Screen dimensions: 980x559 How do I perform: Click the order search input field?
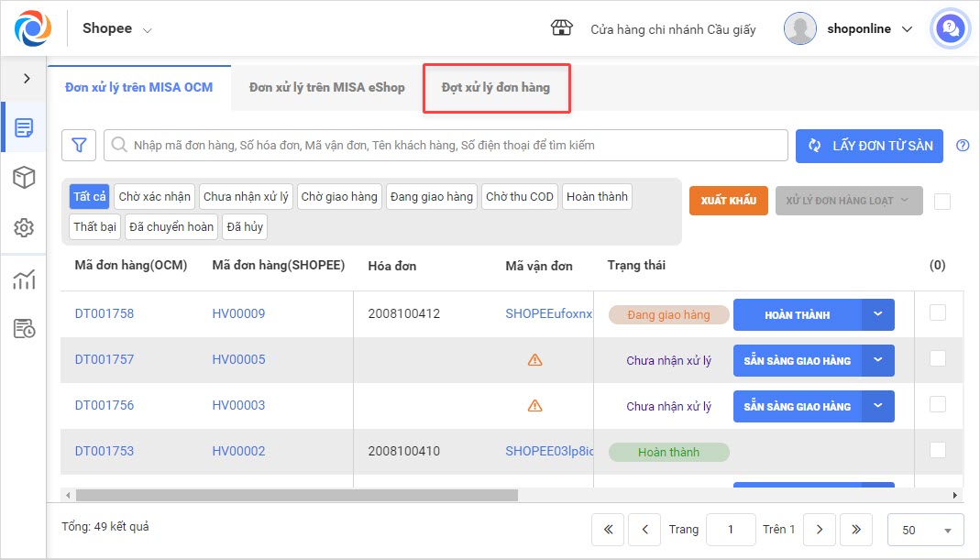(x=446, y=146)
